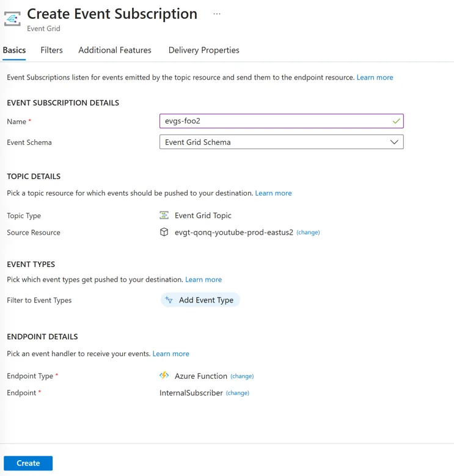
Task: Click the Add Event Type button
Action: pyautogui.click(x=200, y=300)
